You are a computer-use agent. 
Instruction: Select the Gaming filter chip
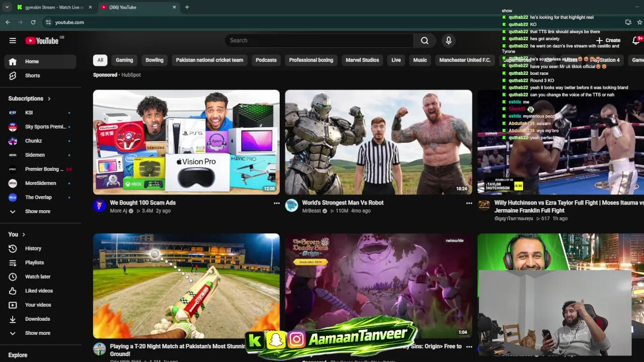[x=124, y=60]
